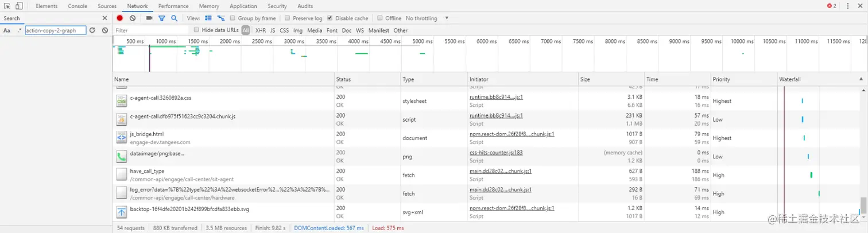Sort by the Size column header
This screenshot has width=868, height=233.
click(611, 79)
